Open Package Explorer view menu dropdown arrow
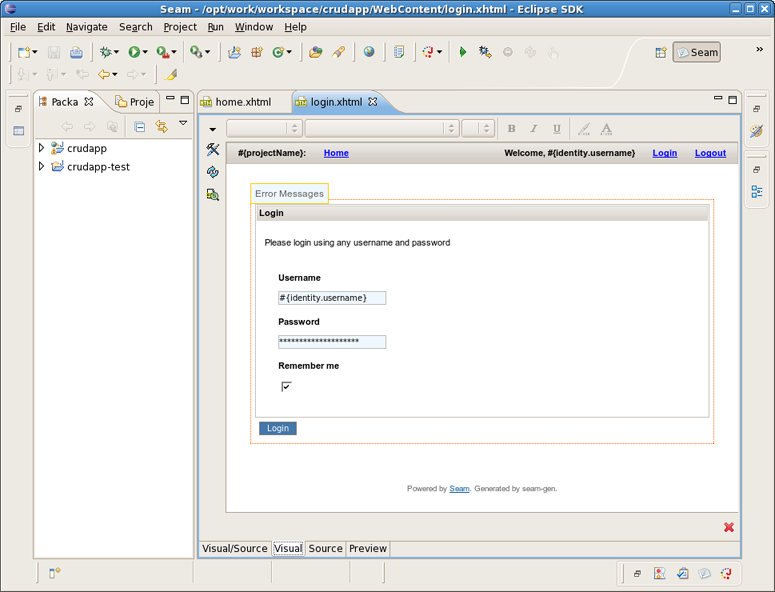 [183, 124]
